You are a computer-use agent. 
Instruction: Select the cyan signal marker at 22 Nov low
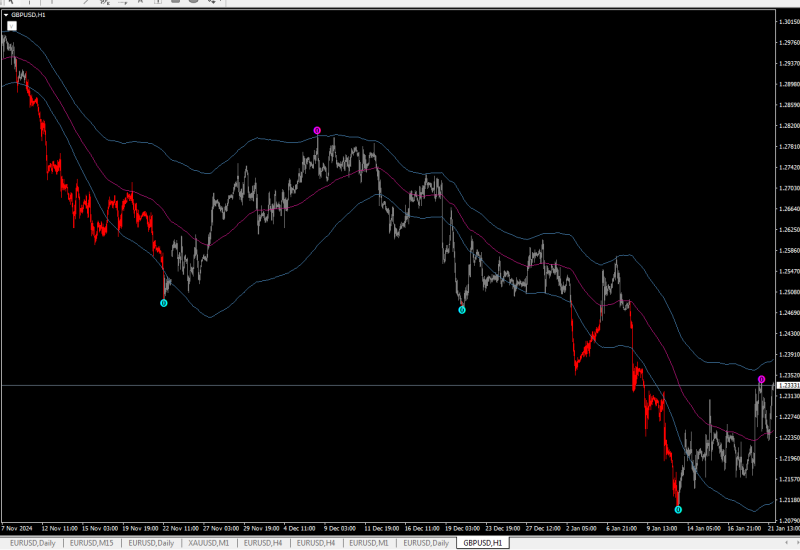[164, 303]
